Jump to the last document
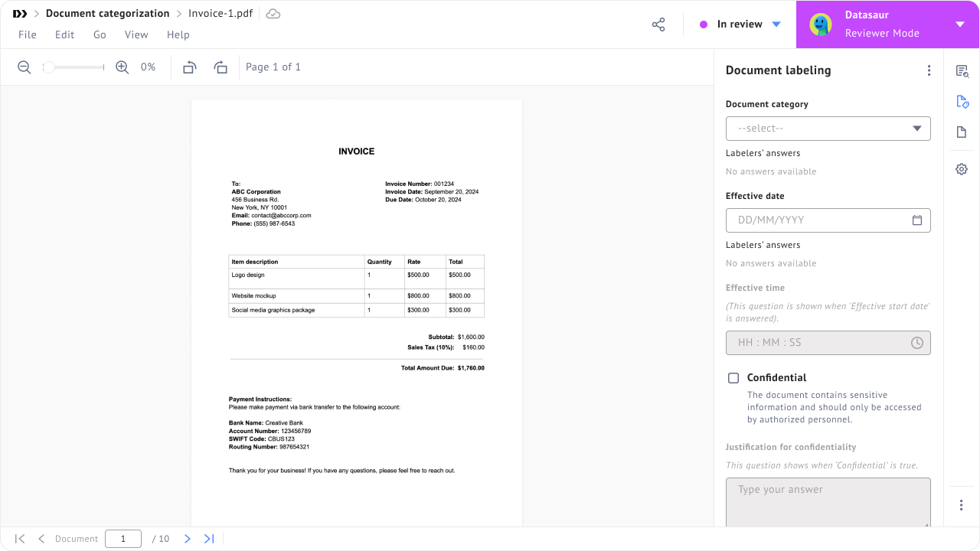980x551 pixels. coord(209,539)
